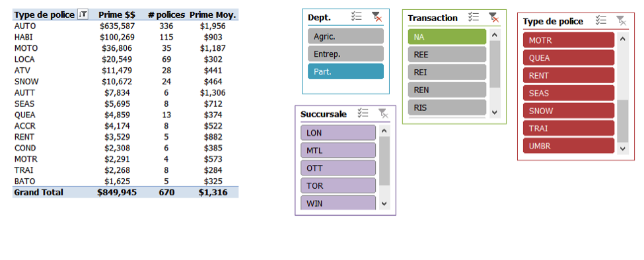Click Succursale slicer scrollbar thumb

click(x=384, y=161)
